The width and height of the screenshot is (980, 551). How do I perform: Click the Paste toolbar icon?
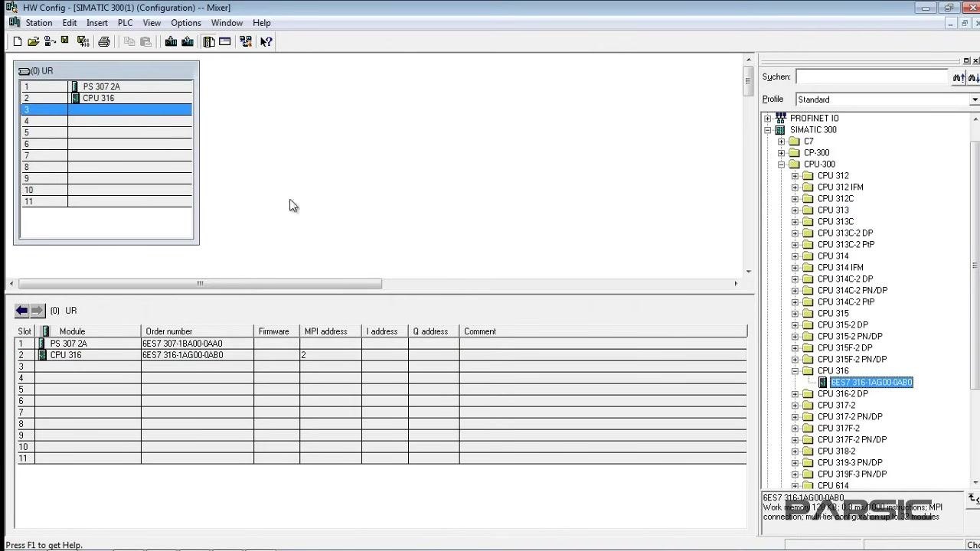(145, 41)
